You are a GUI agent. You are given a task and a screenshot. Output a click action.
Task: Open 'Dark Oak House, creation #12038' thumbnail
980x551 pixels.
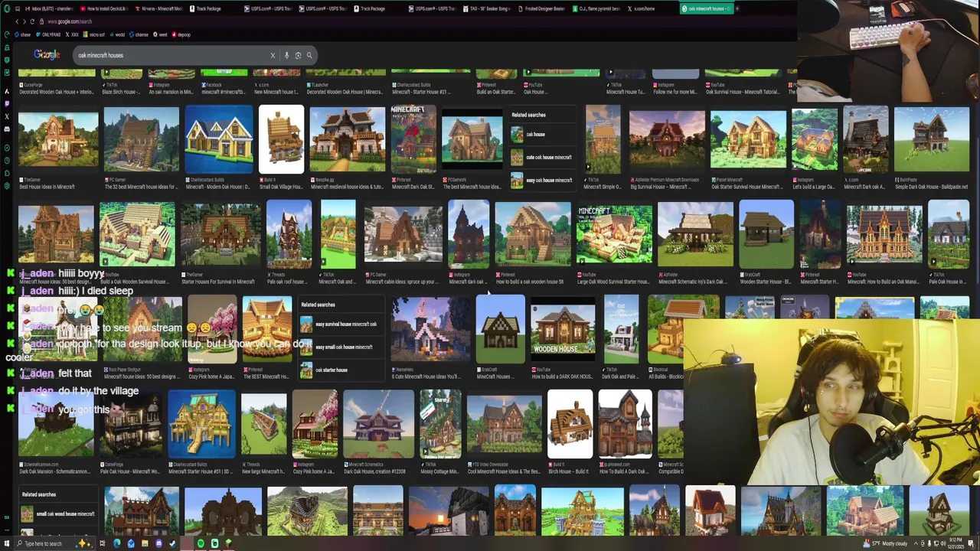(378, 424)
